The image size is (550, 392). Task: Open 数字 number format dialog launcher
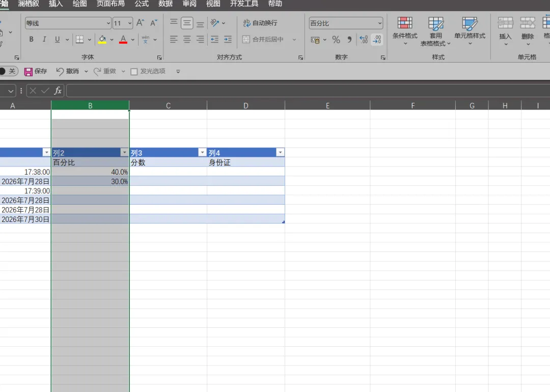click(x=383, y=58)
